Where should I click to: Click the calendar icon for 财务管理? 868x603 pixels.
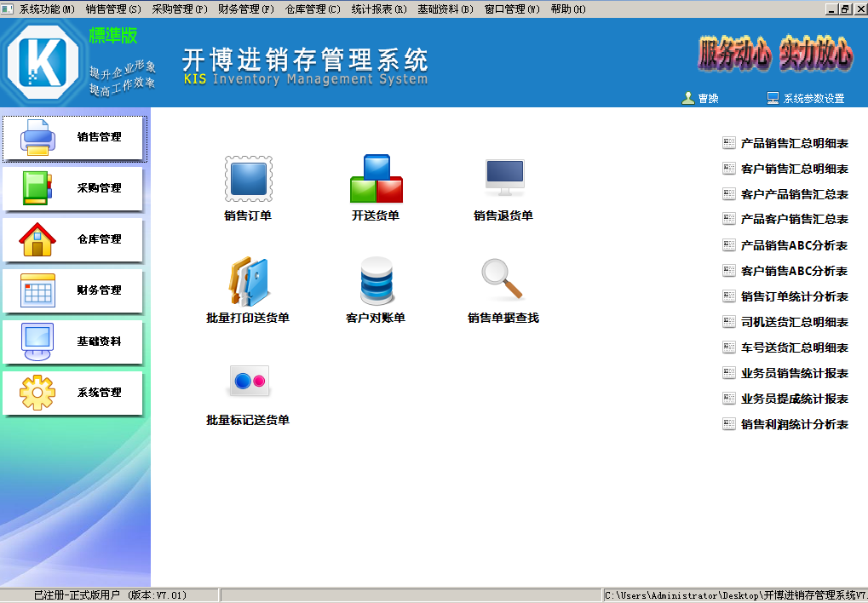37,290
